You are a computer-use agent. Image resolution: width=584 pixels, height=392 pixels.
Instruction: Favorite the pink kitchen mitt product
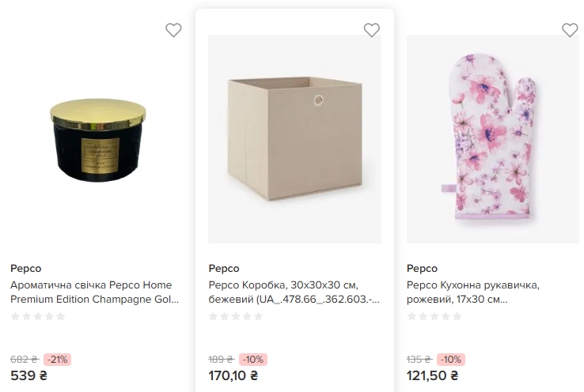[x=570, y=30]
